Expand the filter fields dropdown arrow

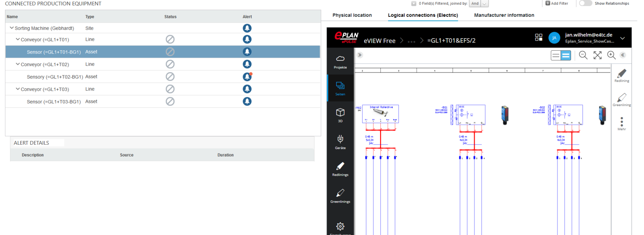click(x=414, y=4)
